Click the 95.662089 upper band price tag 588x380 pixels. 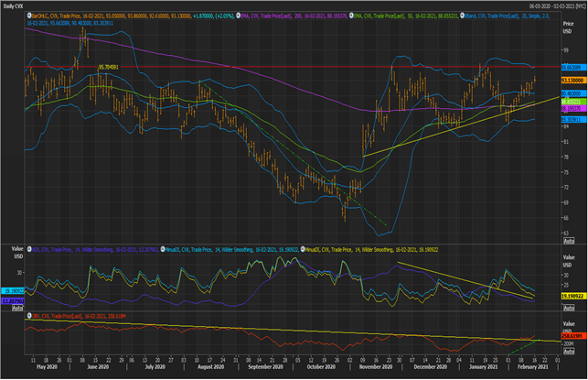[x=573, y=68]
